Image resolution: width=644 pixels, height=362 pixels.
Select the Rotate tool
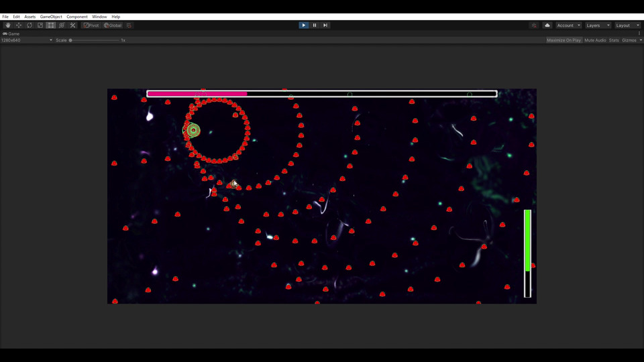(x=29, y=25)
